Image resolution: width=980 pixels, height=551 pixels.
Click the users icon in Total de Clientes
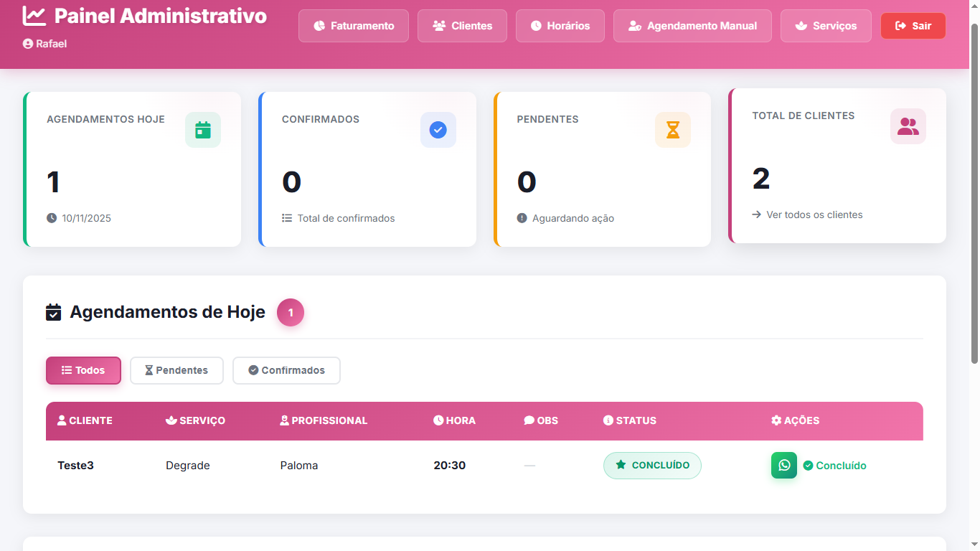(908, 126)
